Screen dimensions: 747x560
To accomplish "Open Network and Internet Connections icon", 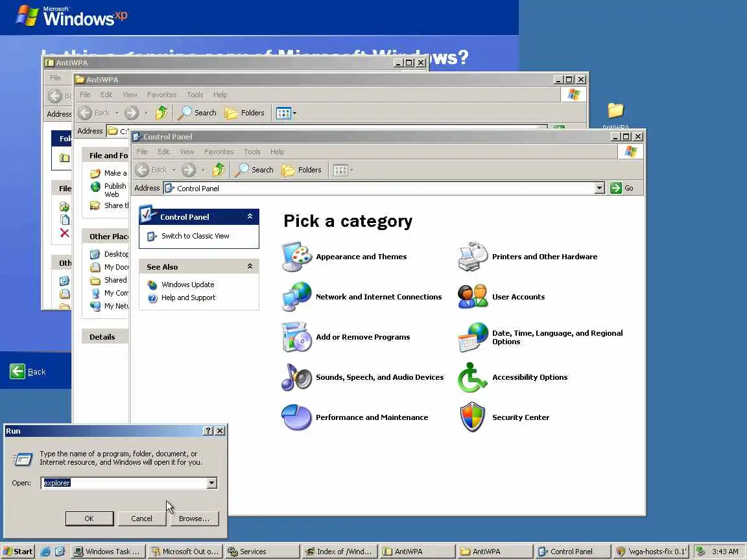I will pos(297,297).
